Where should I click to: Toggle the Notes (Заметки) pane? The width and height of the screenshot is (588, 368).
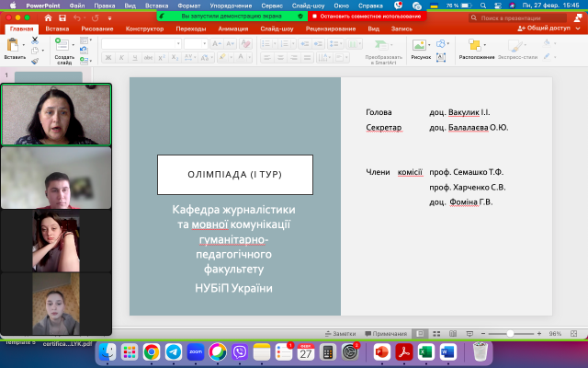340,333
